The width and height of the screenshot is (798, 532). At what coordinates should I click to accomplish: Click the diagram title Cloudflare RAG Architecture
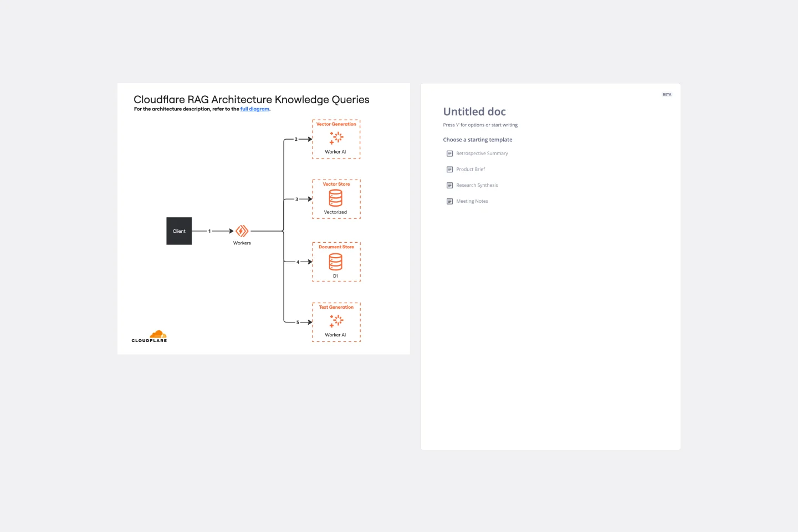pos(252,100)
